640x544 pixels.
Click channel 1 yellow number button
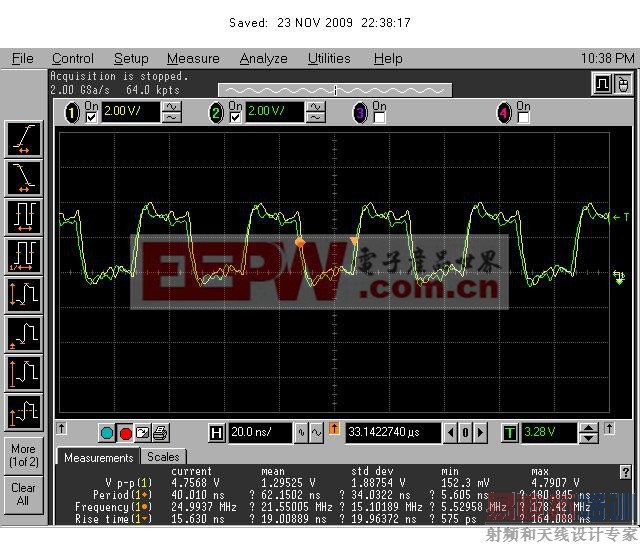(x=72, y=113)
